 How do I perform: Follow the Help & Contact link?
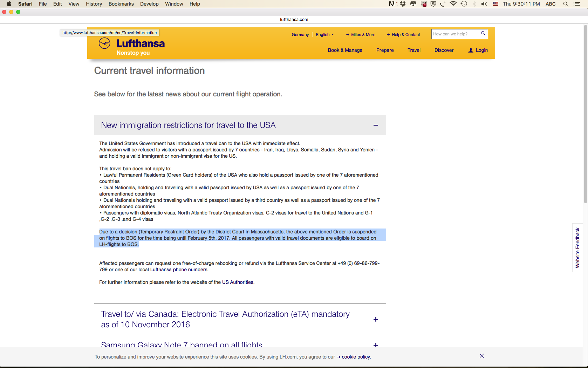403,35
